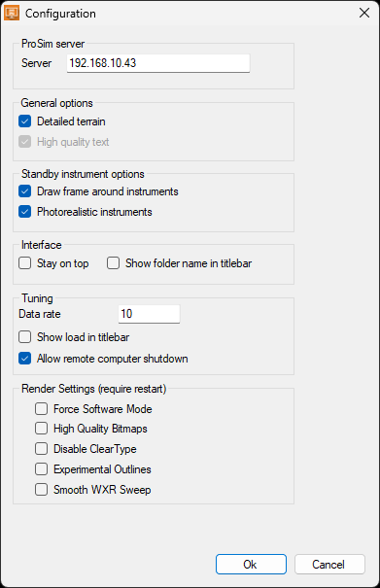Uncheck the Detailed terrain checkbox
Screen dimensions: 380x588
point(24,121)
